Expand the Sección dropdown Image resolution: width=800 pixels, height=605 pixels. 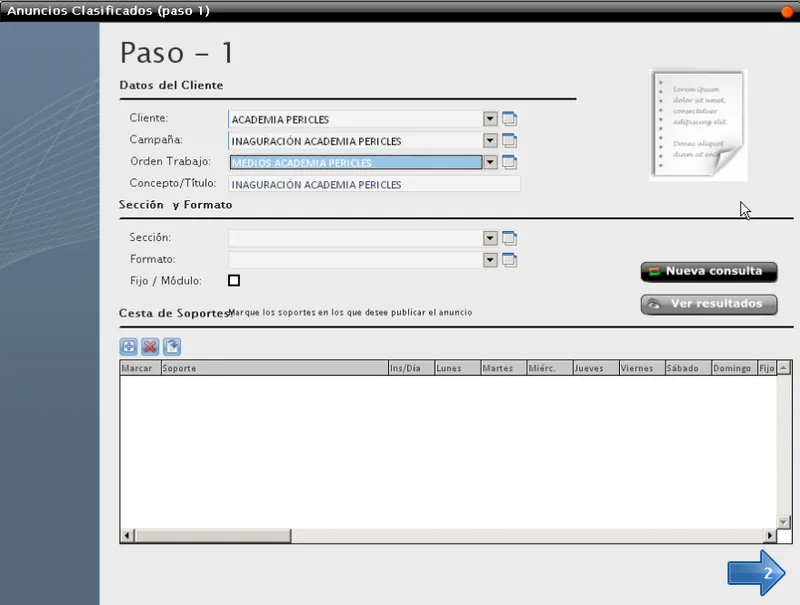490,238
